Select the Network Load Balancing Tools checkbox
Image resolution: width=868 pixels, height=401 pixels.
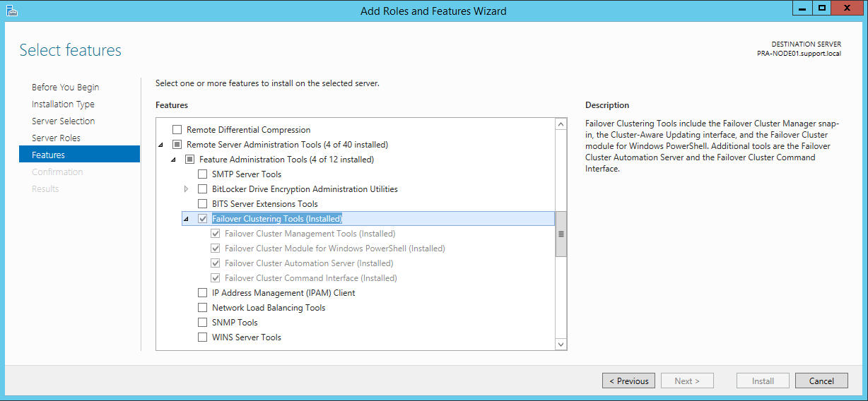203,308
